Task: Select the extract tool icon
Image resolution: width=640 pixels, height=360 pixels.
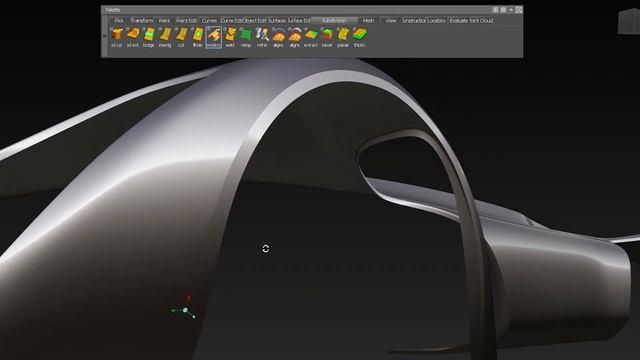Action: pyautogui.click(x=311, y=37)
